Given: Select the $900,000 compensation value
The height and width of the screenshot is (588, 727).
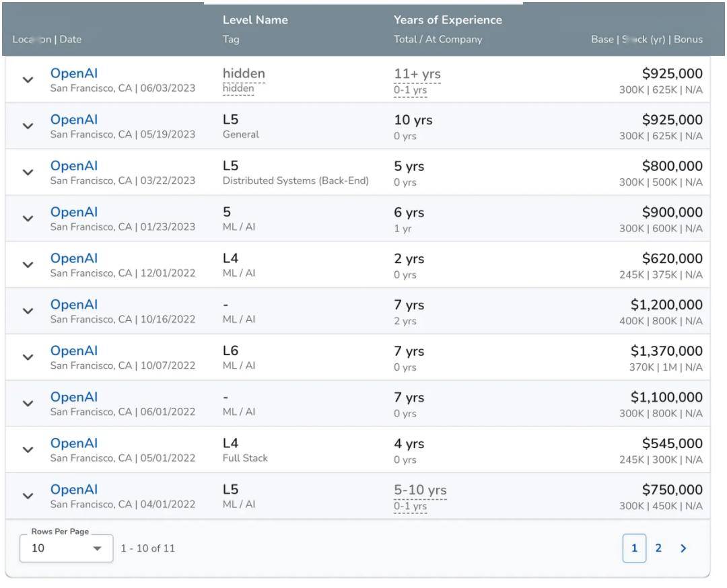Looking at the screenshot, I should (672, 212).
